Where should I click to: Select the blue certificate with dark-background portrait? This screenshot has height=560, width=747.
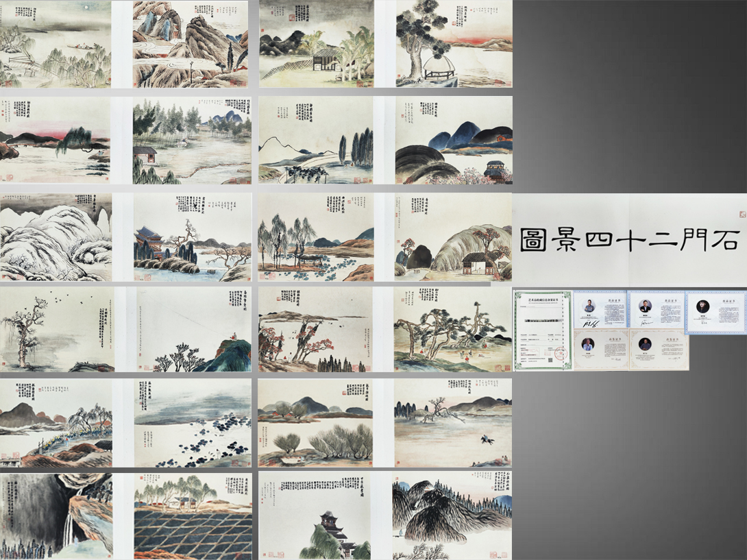pyautogui.click(x=715, y=312)
